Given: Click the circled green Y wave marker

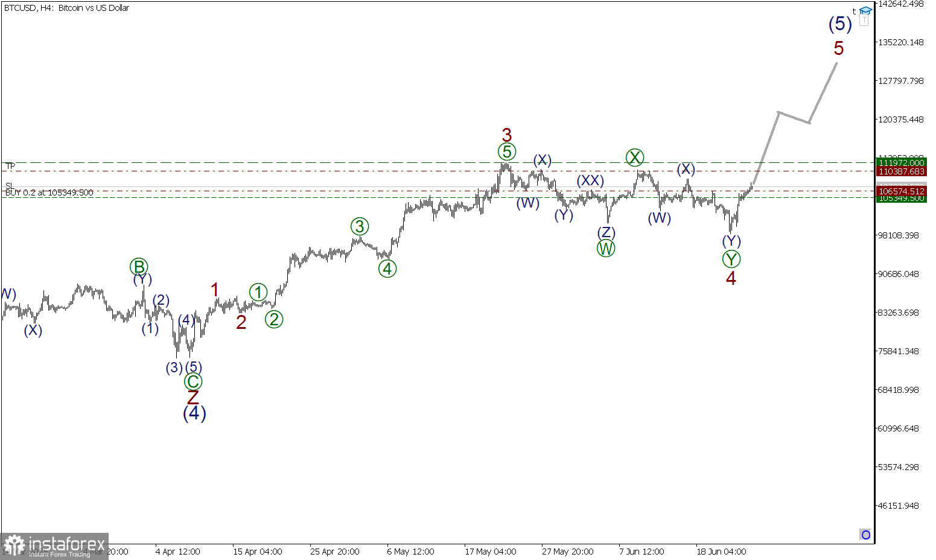Looking at the screenshot, I should point(731,259).
